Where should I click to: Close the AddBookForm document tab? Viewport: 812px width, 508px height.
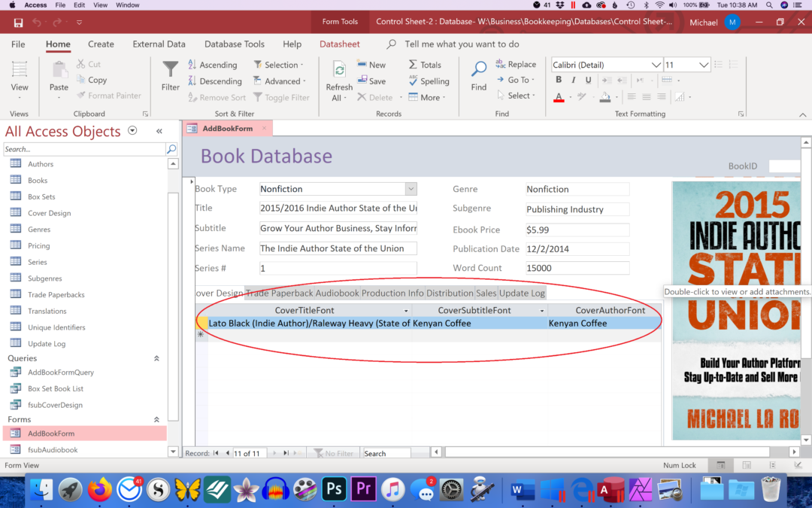point(264,128)
